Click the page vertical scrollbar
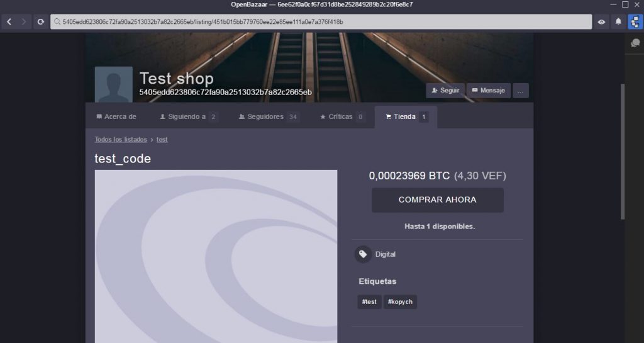The image size is (644, 343). pyautogui.click(x=622, y=151)
